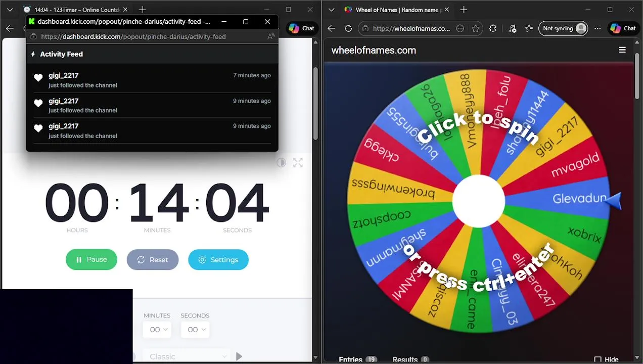This screenshot has height=364, width=643.
Task: Click the Not syncing profile button
Action: (563, 28)
